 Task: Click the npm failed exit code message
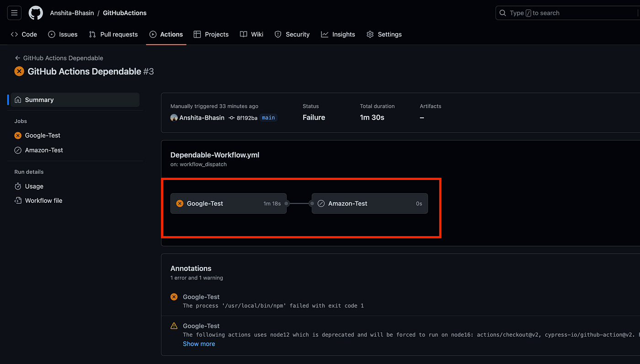tap(273, 306)
